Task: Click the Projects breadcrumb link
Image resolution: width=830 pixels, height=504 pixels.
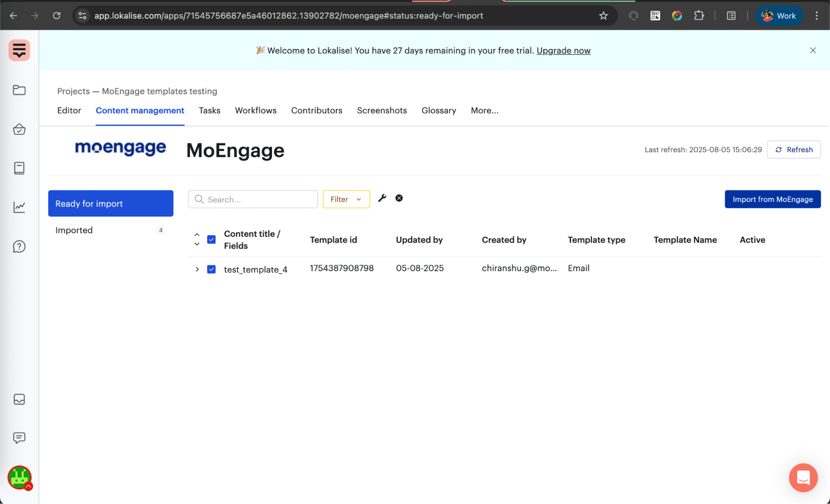Action: pos(73,91)
